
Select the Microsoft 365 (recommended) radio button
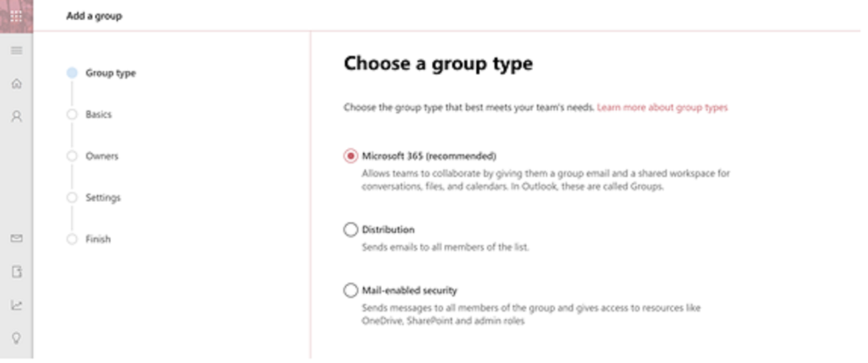pos(351,156)
